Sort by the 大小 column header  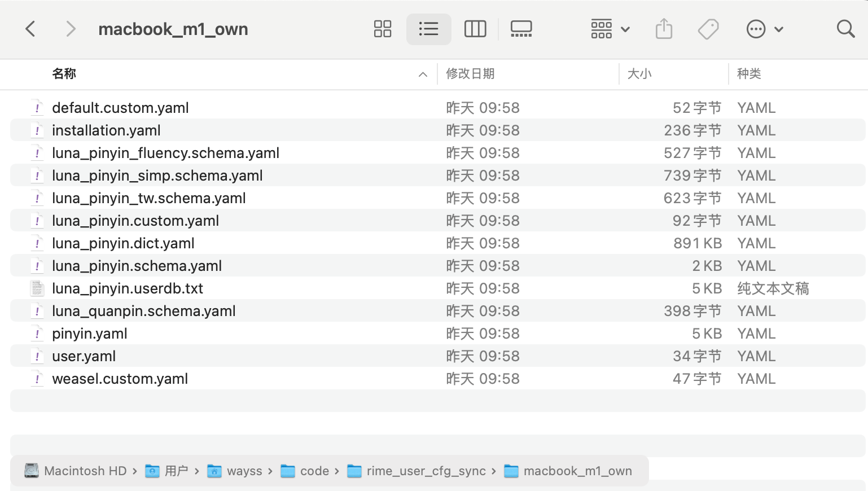coord(639,74)
